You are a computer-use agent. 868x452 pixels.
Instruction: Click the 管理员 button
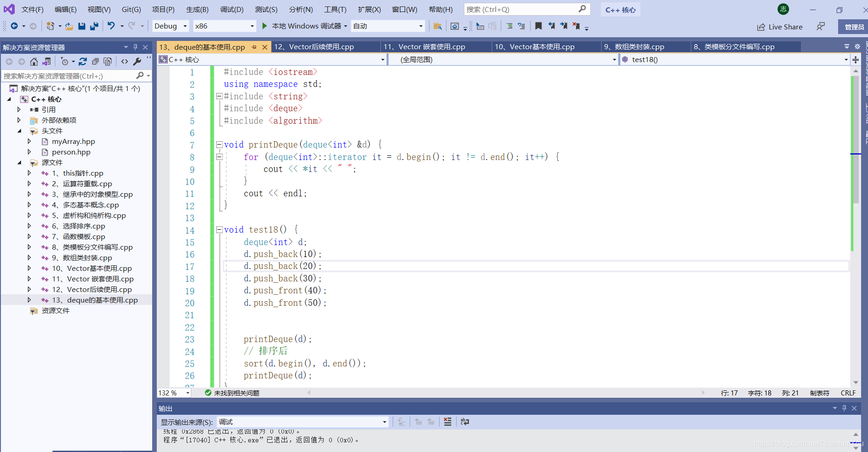[x=854, y=27]
